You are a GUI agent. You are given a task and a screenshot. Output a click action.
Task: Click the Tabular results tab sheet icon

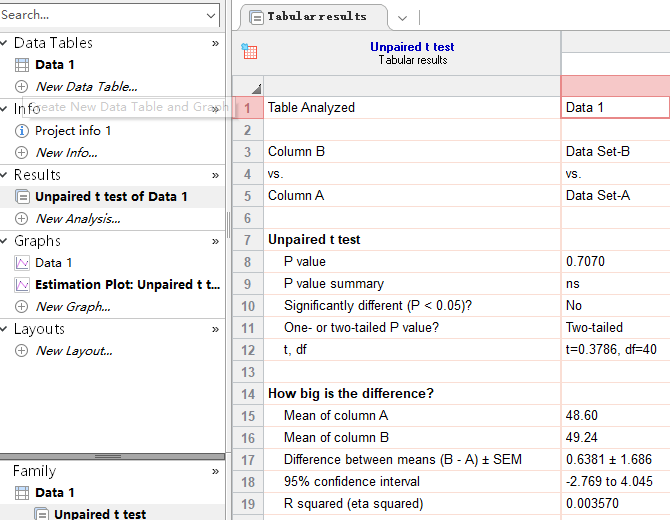click(x=256, y=18)
